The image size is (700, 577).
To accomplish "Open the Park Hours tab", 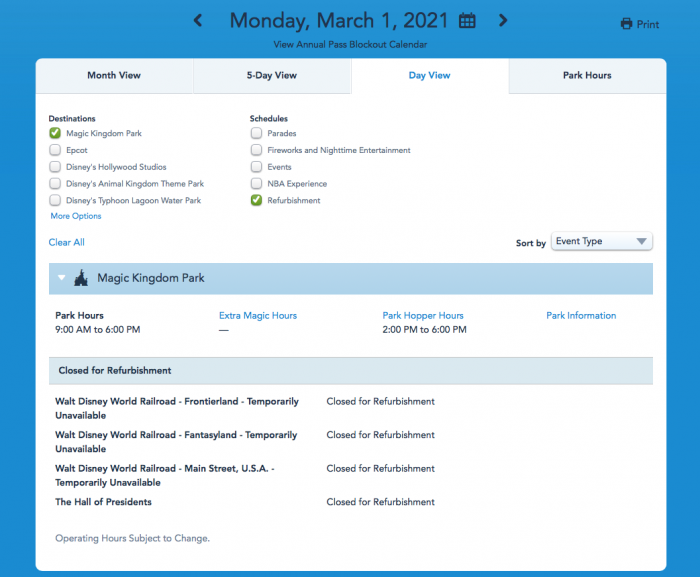I will tap(587, 75).
